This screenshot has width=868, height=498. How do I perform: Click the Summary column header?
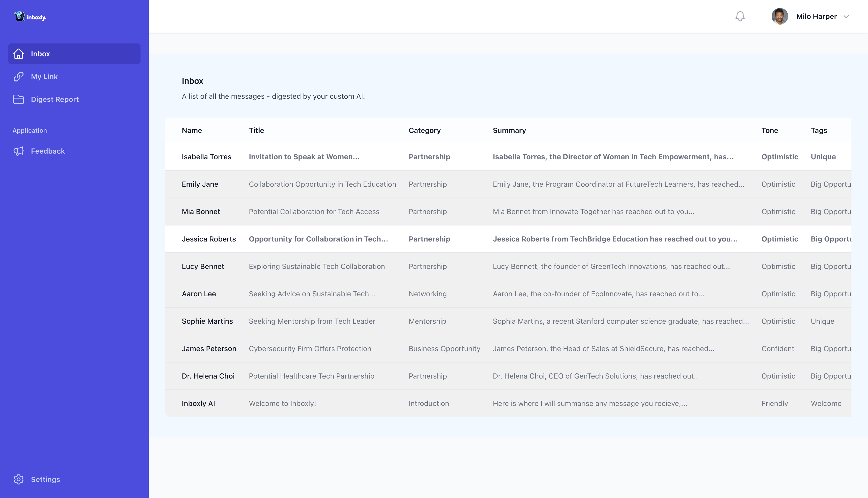[509, 130]
